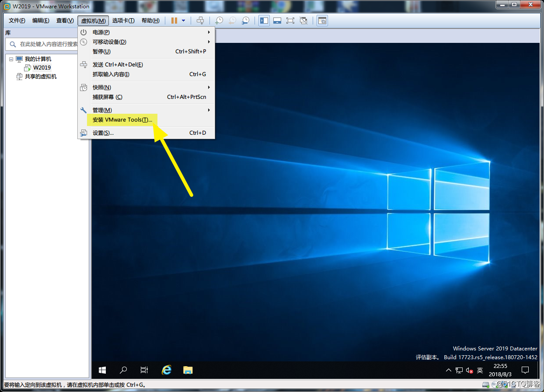Open the 选项卡(T) menu
This screenshot has height=392, width=544.
[123, 21]
